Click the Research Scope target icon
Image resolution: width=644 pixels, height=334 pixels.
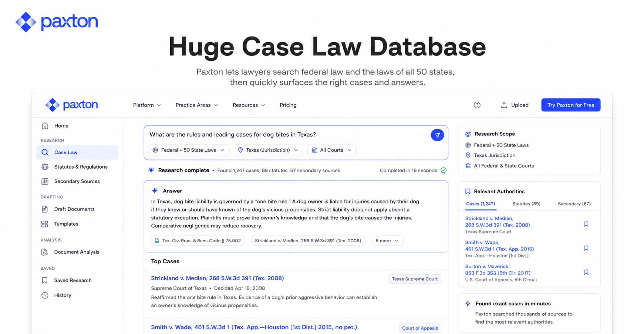[468, 134]
